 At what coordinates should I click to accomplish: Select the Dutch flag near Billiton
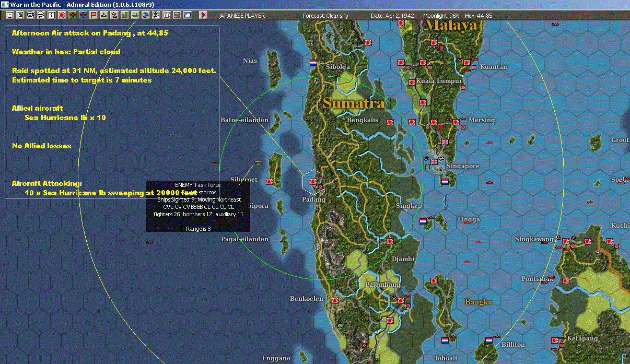tap(489, 340)
